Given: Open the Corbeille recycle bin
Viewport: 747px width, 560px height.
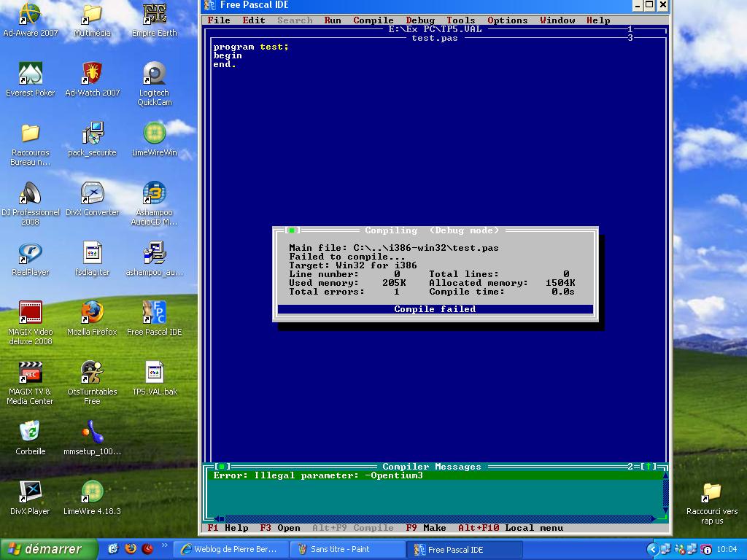Looking at the screenshot, I should coord(30,432).
